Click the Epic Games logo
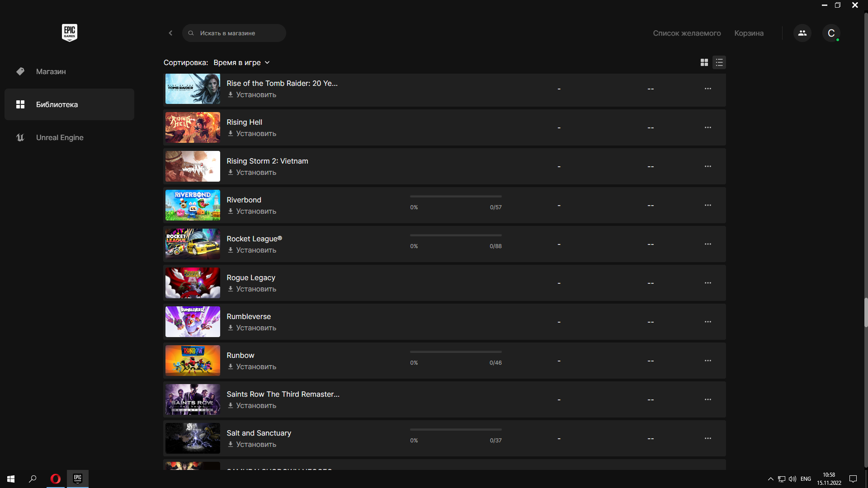Viewport: 868px width, 488px height. (70, 33)
